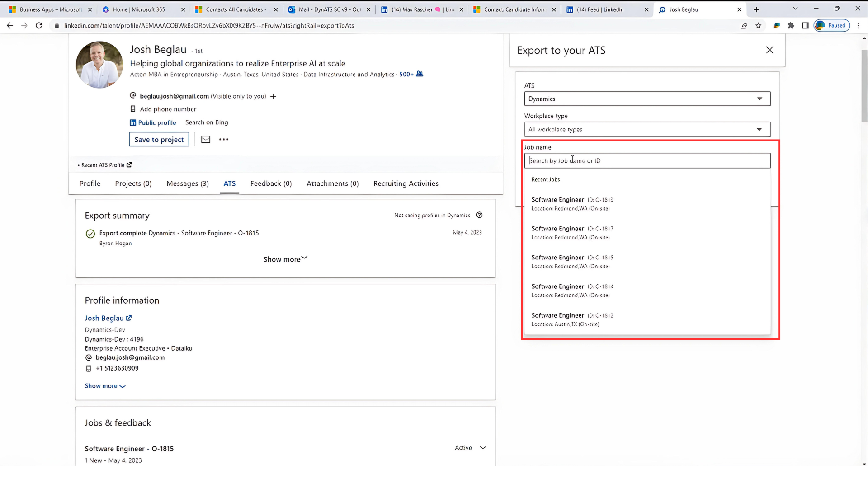Switch to Mail DynATS browser tab
Viewport: 868px width, 488px height.
(330, 9)
